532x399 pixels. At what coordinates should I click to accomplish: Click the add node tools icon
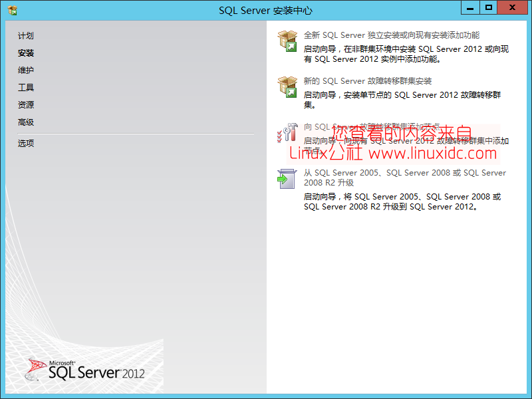coord(287,132)
